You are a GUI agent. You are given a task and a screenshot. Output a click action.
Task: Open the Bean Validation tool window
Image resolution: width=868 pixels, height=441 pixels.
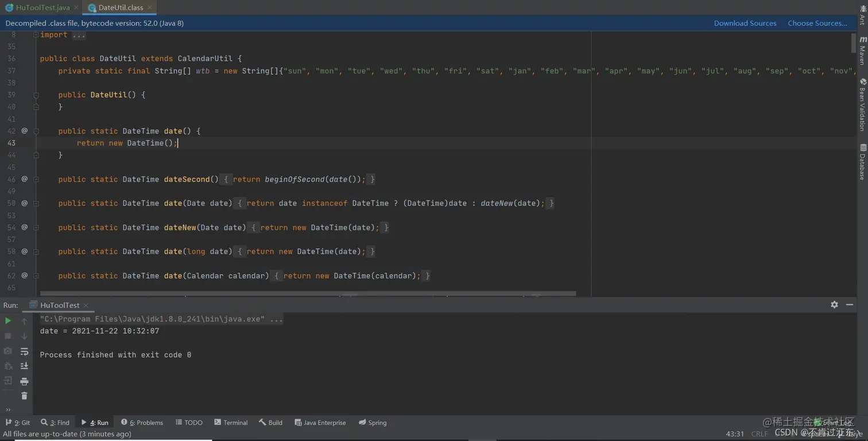point(862,105)
